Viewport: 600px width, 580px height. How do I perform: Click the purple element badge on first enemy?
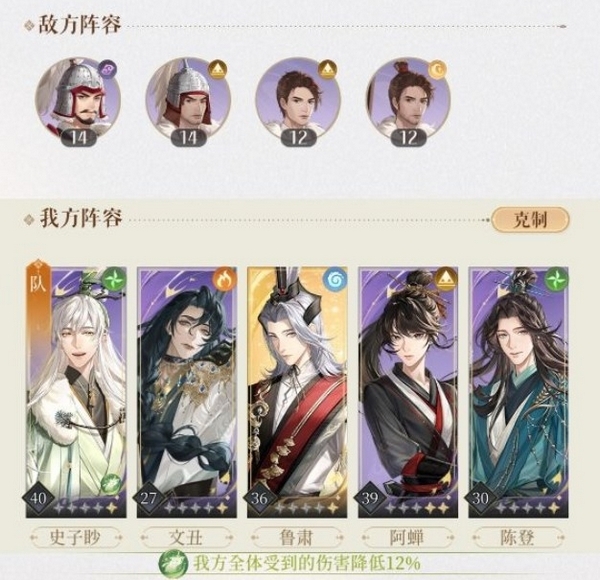point(108,70)
